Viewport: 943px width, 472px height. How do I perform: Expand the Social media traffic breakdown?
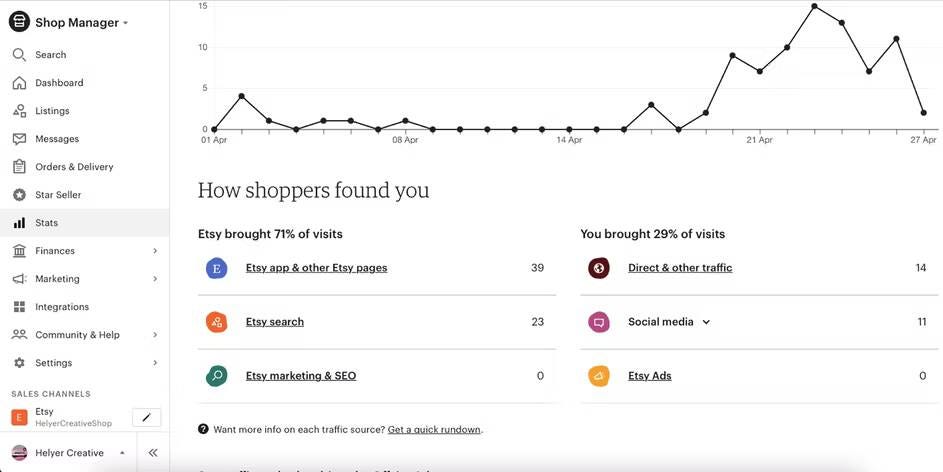pos(706,322)
